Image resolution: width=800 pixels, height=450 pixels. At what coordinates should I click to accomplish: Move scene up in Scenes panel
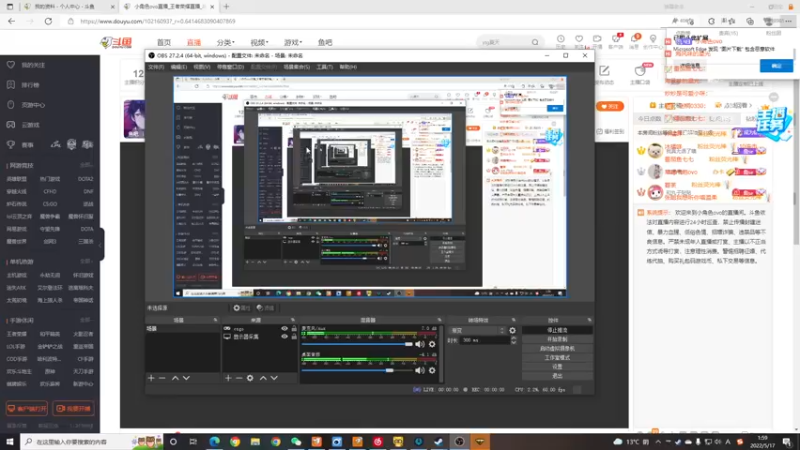175,378
